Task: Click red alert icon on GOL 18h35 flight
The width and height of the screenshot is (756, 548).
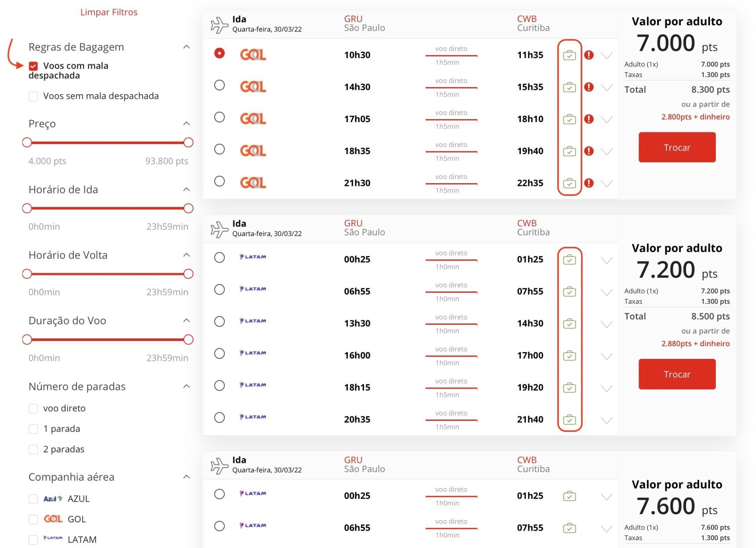Action: [589, 151]
